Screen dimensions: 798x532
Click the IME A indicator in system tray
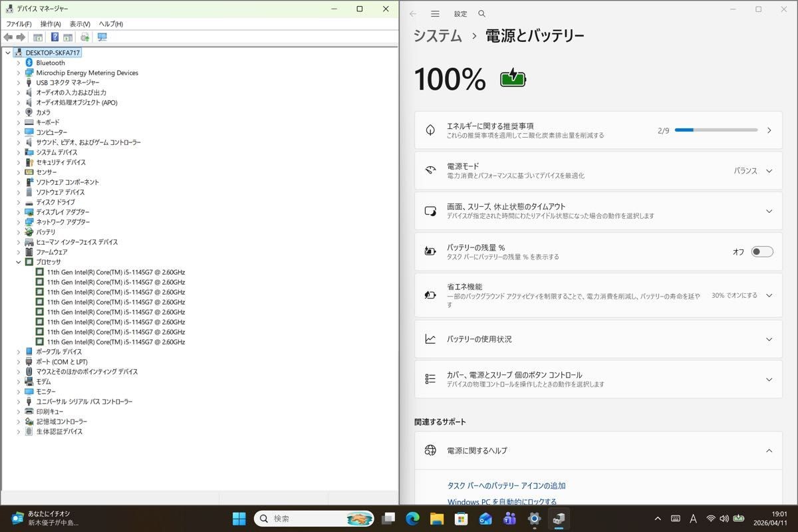[x=693, y=519]
